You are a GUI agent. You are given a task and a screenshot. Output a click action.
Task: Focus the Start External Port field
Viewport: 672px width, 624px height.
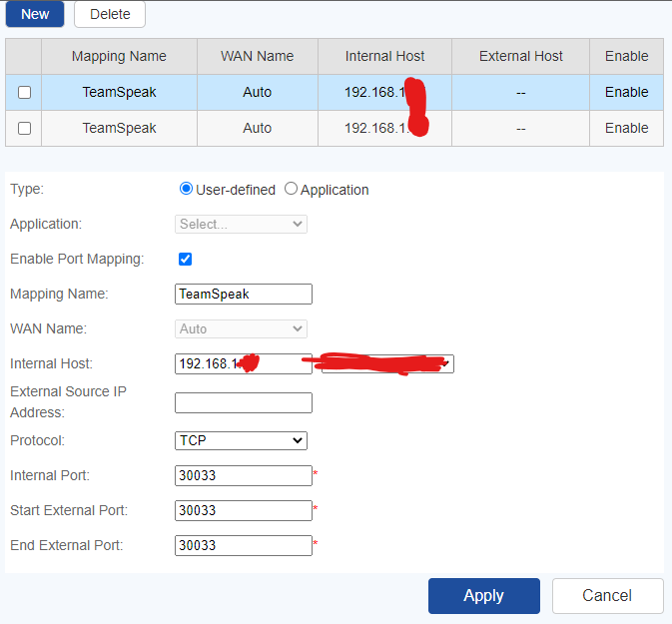[244, 510]
